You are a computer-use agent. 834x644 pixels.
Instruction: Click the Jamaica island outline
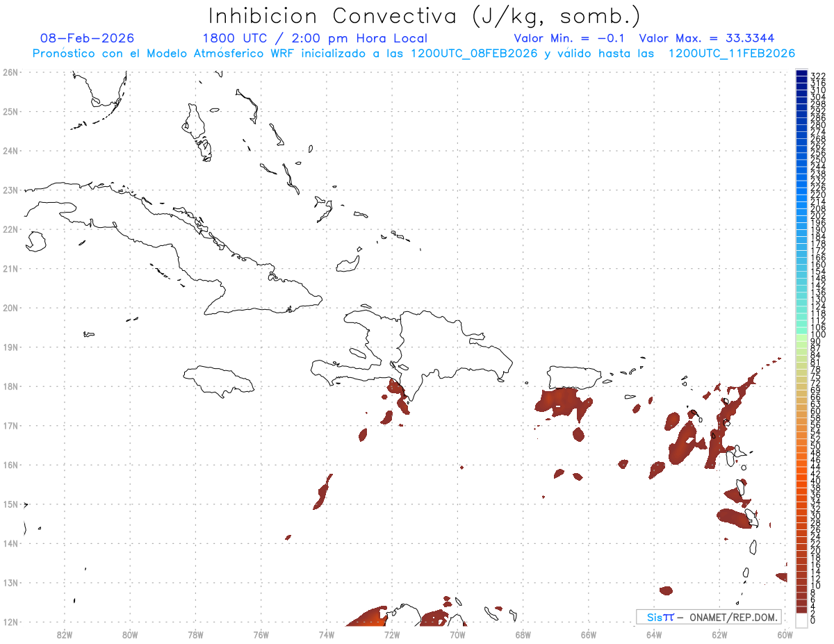click(x=219, y=381)
